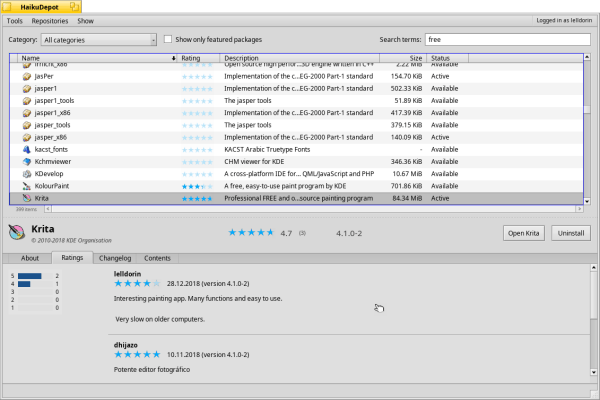Open the Repositories menu
600x400 pixels.
coord(49,20)
